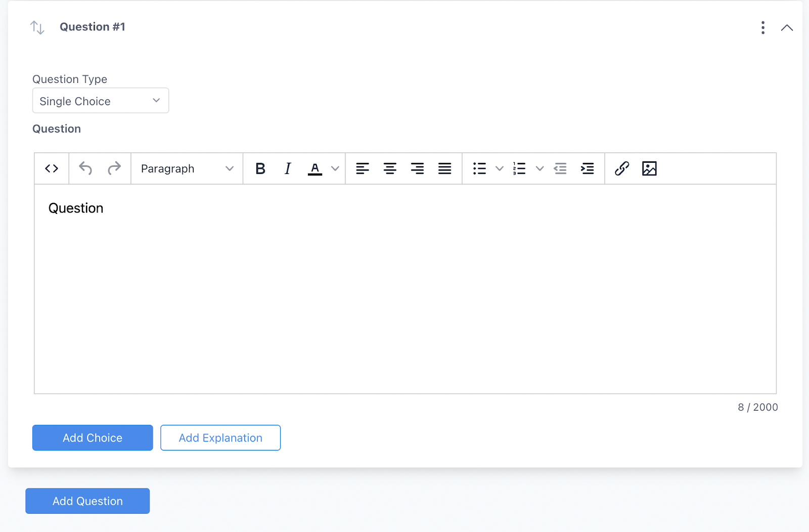Toggle italic formatting
This screenshot has height=532, width=809.
[x=288, y=168]
